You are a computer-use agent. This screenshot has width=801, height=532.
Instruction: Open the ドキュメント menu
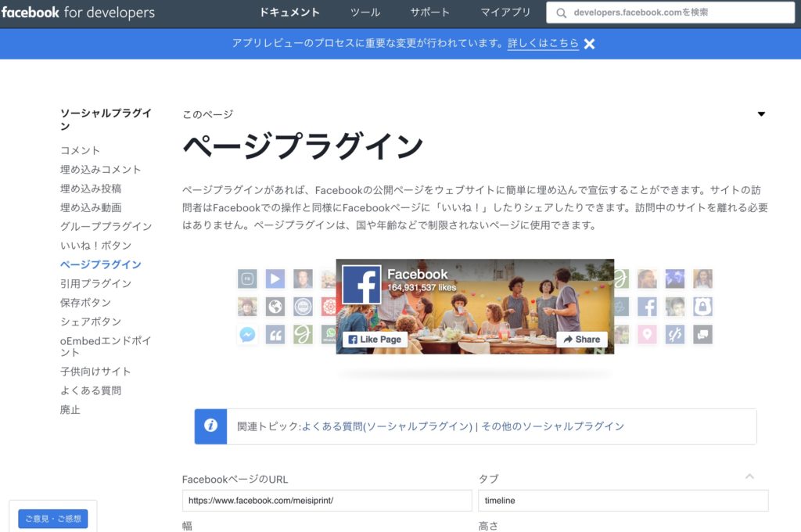click(289, 13)
